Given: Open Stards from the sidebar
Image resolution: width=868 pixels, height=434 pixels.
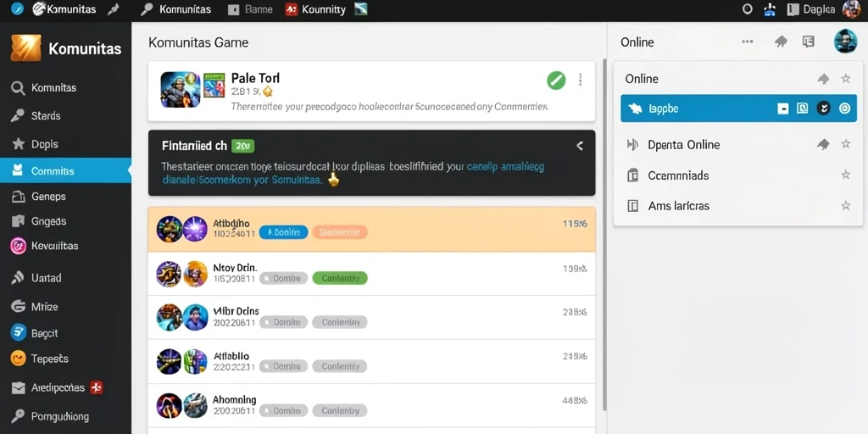Looking at the screenshot, I should click(x=46, y=115).
